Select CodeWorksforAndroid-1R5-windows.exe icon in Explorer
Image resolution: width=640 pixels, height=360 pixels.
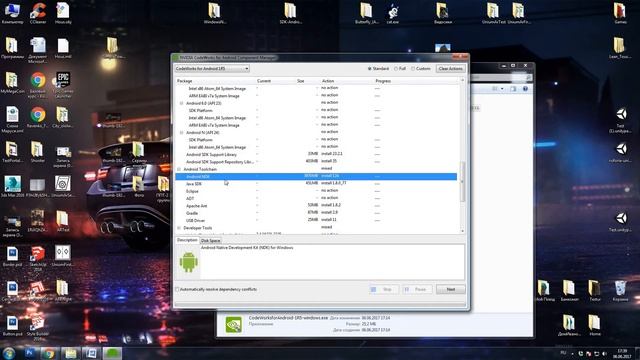pos(233,324)
